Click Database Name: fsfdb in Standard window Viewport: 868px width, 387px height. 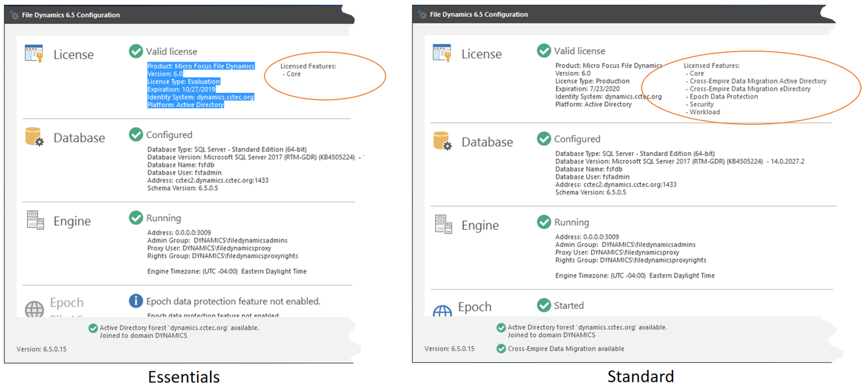(589, 169)
